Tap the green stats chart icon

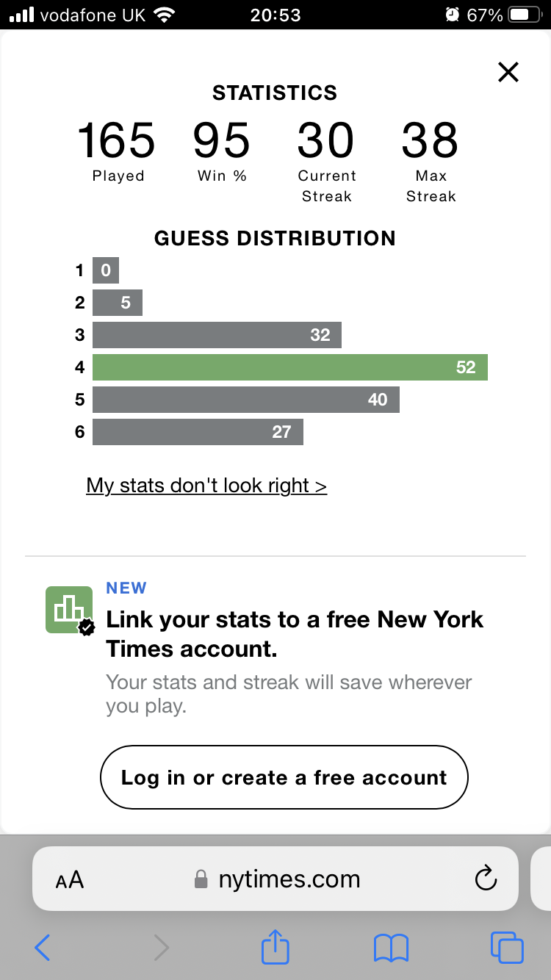[x=71, y=610]
